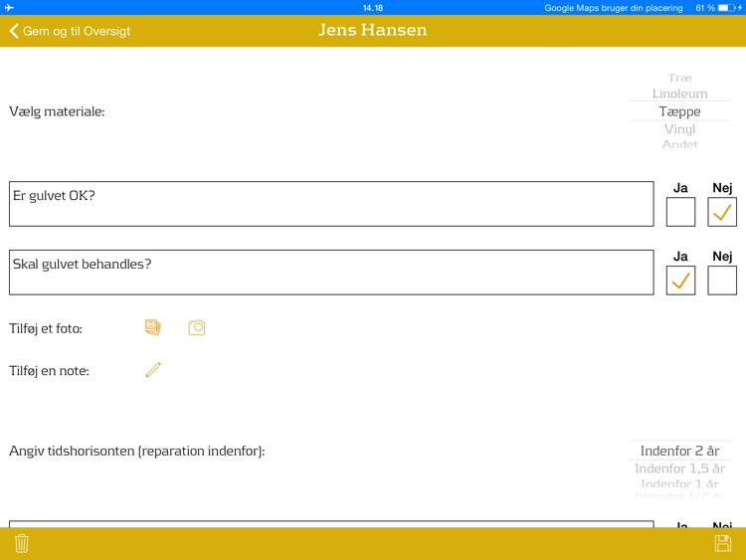Tap 'Angiv tidshorisonten' label
The height and width of the screenshot is (560, 746).
136,451
